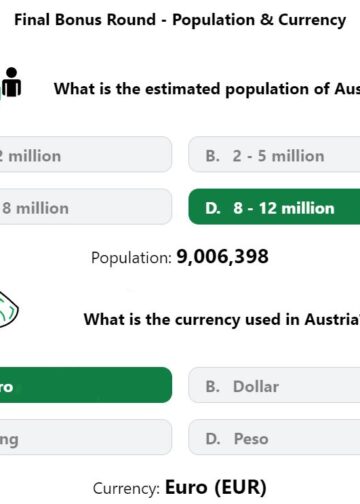360x504 pixels.
Task: Click the 'Currency:' label near the bottom
Action: [127, 489]
